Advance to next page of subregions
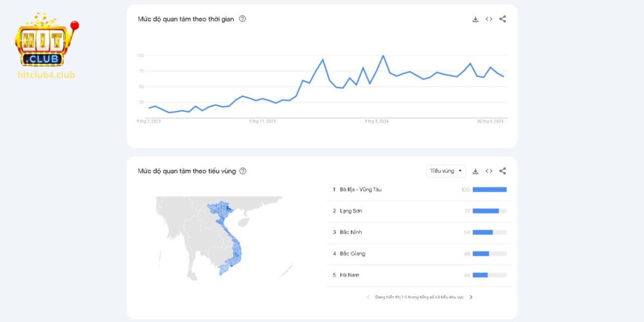The width and height of the screenshot is (644, 322). tap(471, 296)
